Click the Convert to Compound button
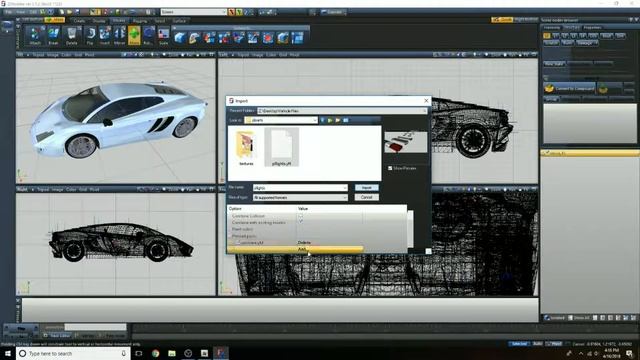The image size is (640, 360). 570,88
